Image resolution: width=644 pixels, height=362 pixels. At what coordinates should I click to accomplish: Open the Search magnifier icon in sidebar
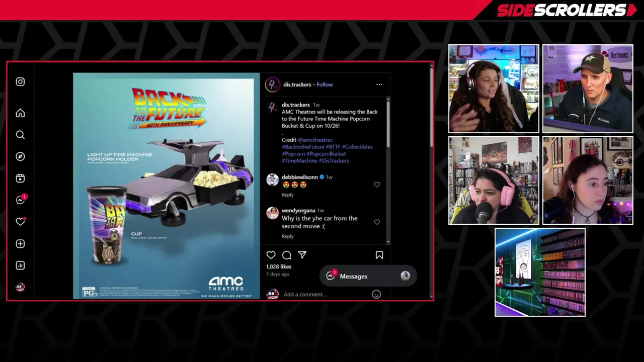(x=20, y=135)
